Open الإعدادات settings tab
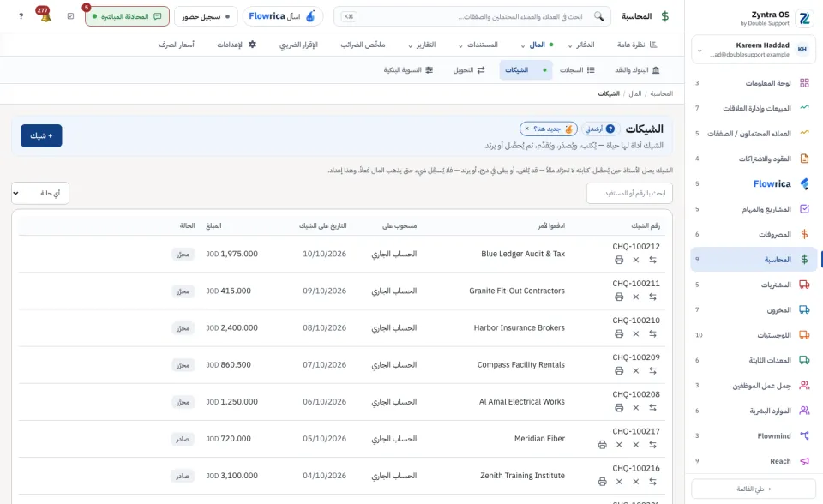The width and height of the screenshot is (823, 504). [x=237, y=45]
